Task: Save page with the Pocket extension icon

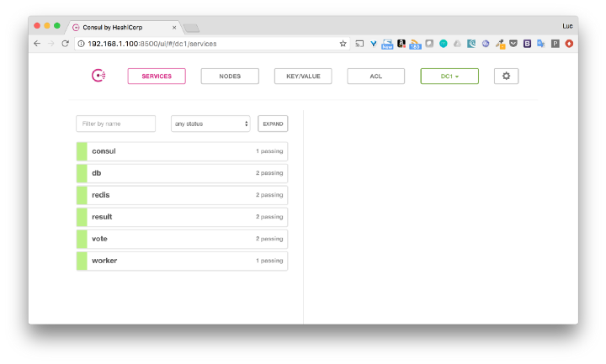Action: point(513,44)
